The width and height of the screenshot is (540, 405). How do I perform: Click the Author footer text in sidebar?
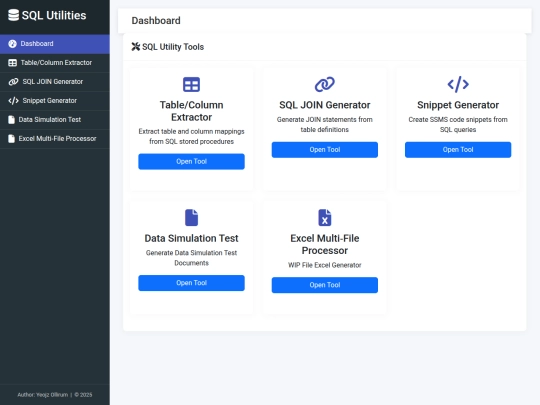55,395
